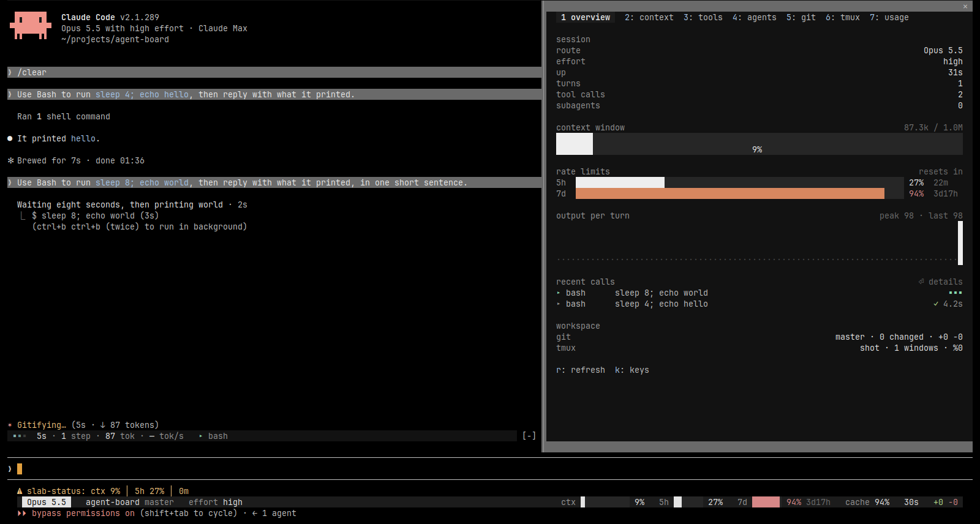This screenshot has height=524, width=980.
Task: Switch to the 6: tmux tab
Action: (x=843, y=17)
